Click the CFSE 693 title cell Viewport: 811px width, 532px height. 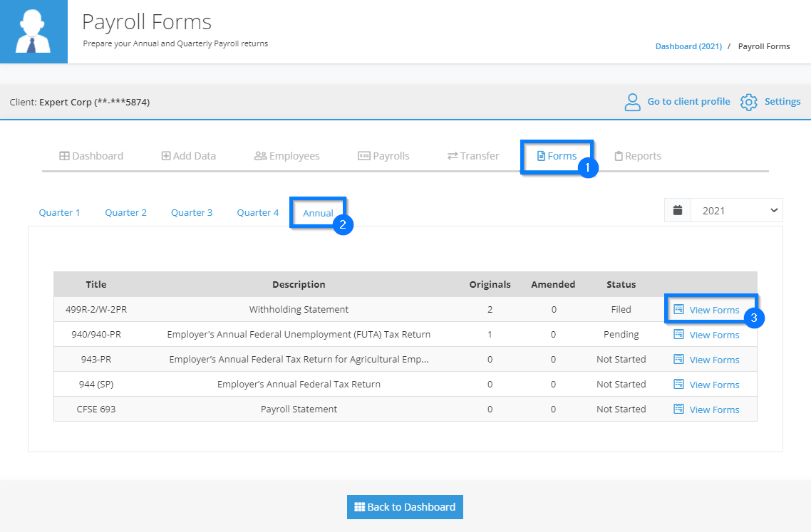(x=96, y=408)
